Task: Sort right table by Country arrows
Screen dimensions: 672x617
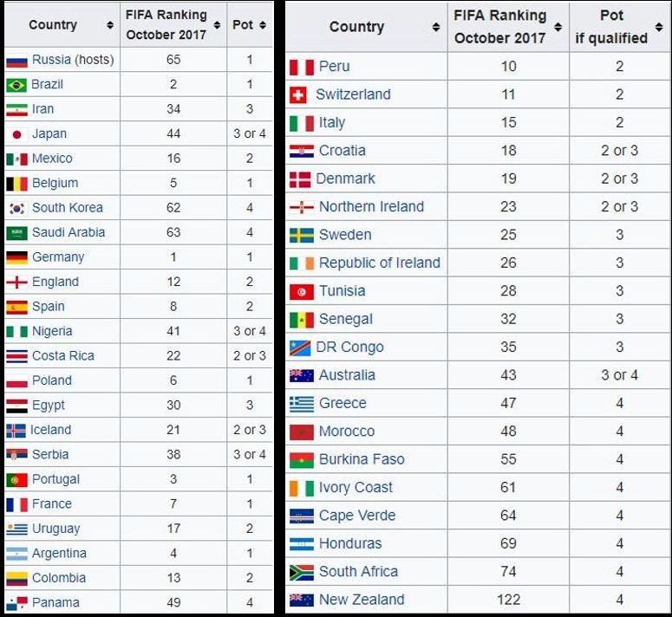Action: 435,28
